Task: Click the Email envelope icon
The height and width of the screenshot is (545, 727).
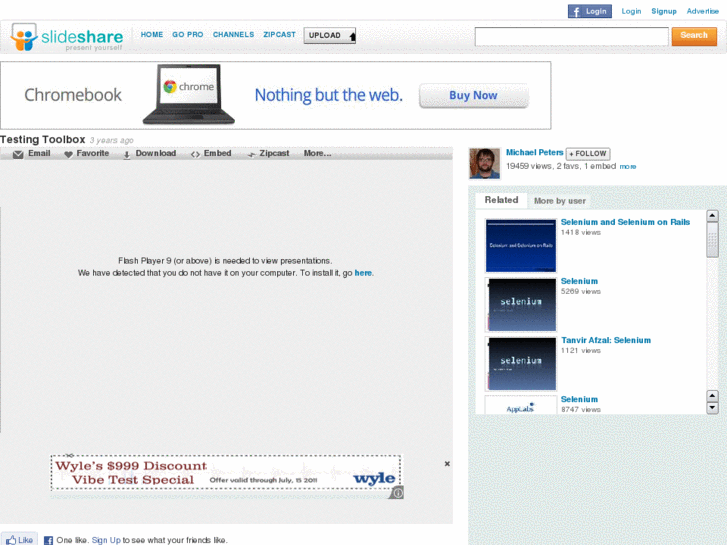Action: (18, 154)
